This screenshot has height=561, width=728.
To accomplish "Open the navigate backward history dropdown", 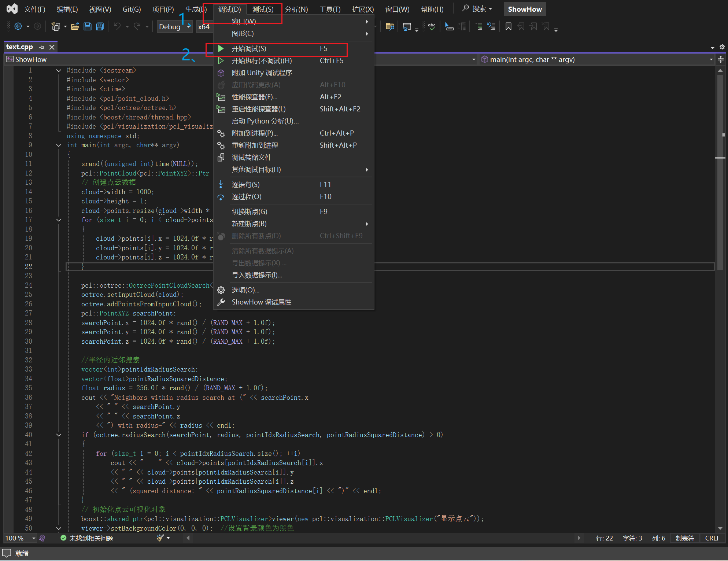I will coord(28,26).
